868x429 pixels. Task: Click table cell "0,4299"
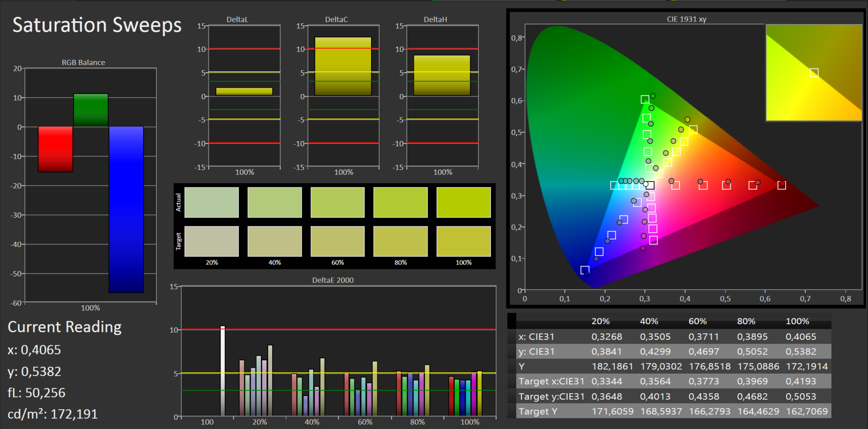click(656, 351)
